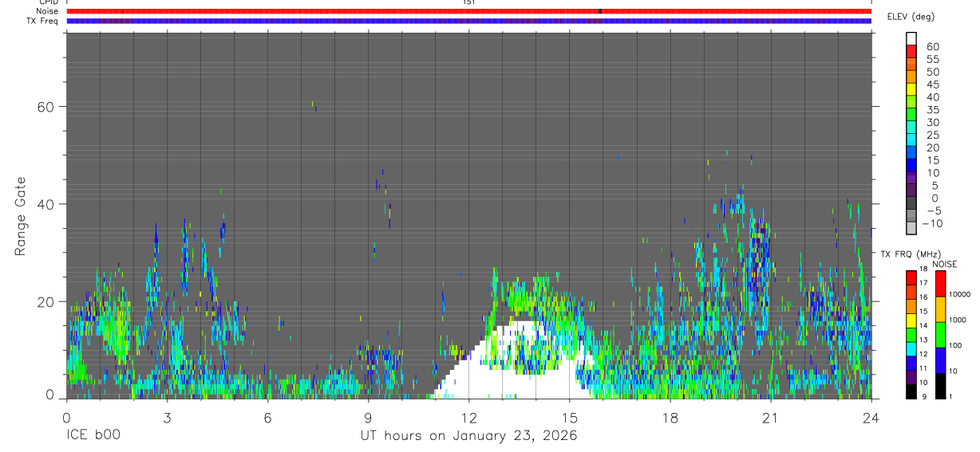Click the red Noise strip above the plot
980x452 pixels.
[x=468, y=11]
